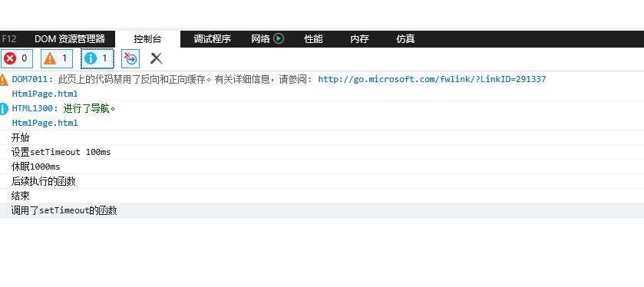
Task: Toggle the errors filter showing 0
Action: [16, 58]
